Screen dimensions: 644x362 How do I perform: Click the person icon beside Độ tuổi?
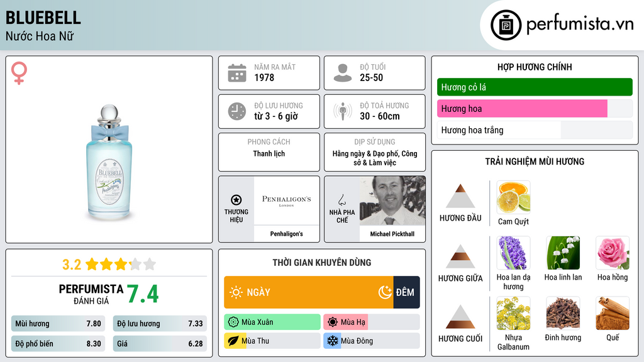pos(343,73)
